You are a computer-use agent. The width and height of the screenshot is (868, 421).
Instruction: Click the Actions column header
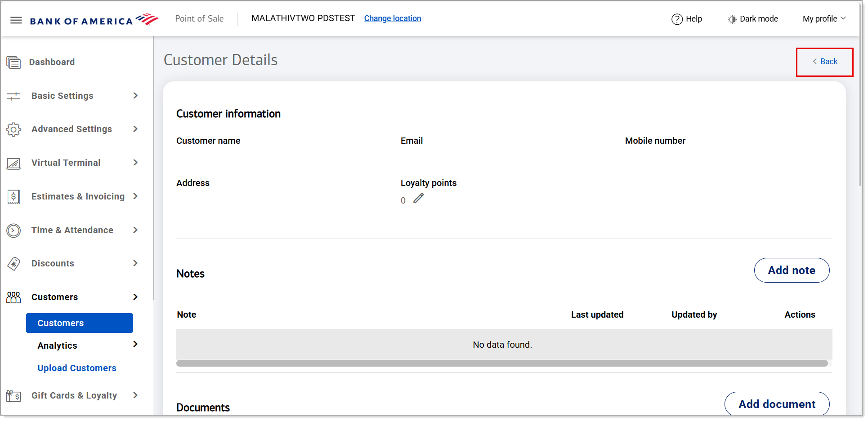(800, 315)
